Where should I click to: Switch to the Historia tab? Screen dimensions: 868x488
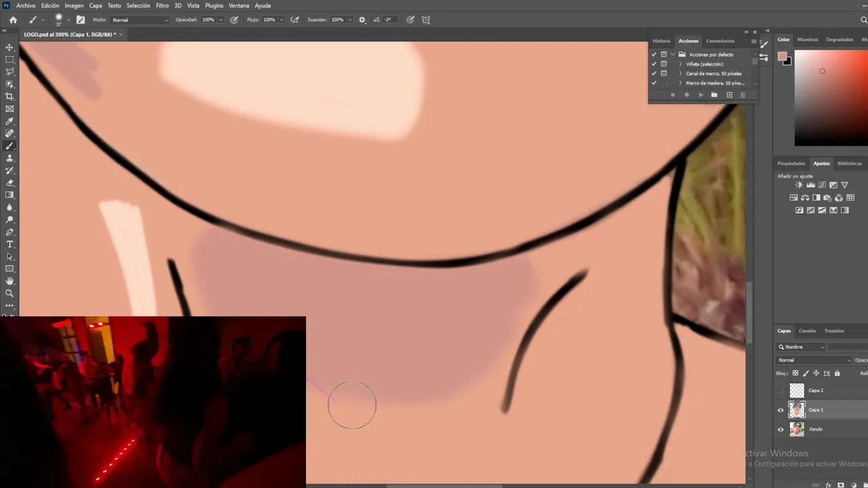point(661,41)
